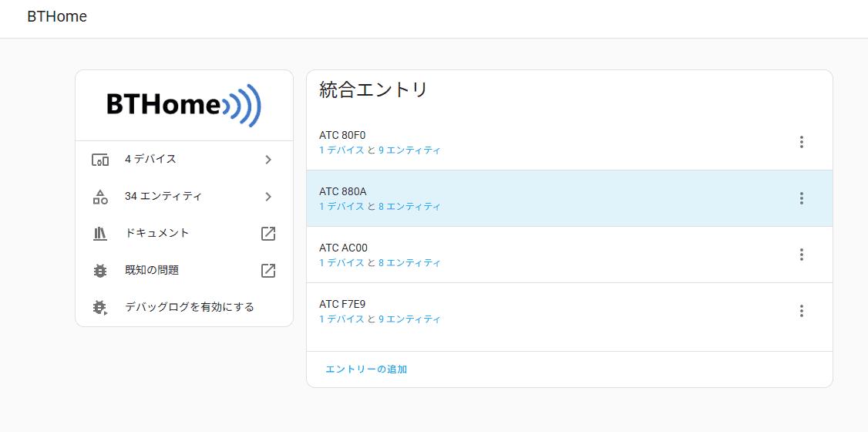This screenshot has width=868, height=432.
Task: Open the three-dot menu for ATC AC00
Action: click(801, 255)
